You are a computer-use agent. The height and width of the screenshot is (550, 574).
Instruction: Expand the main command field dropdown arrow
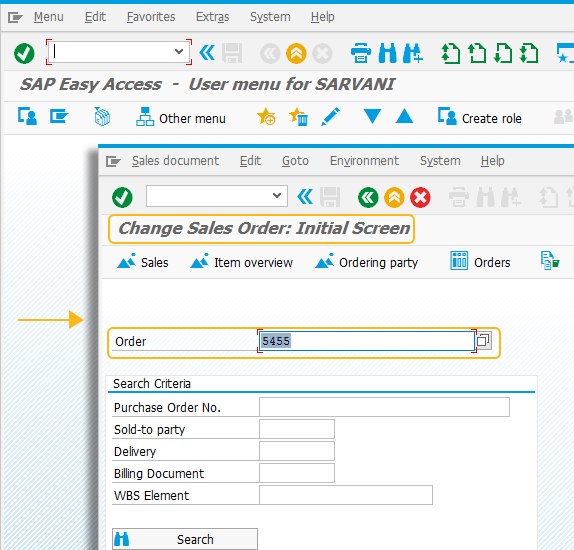(179, 52)
